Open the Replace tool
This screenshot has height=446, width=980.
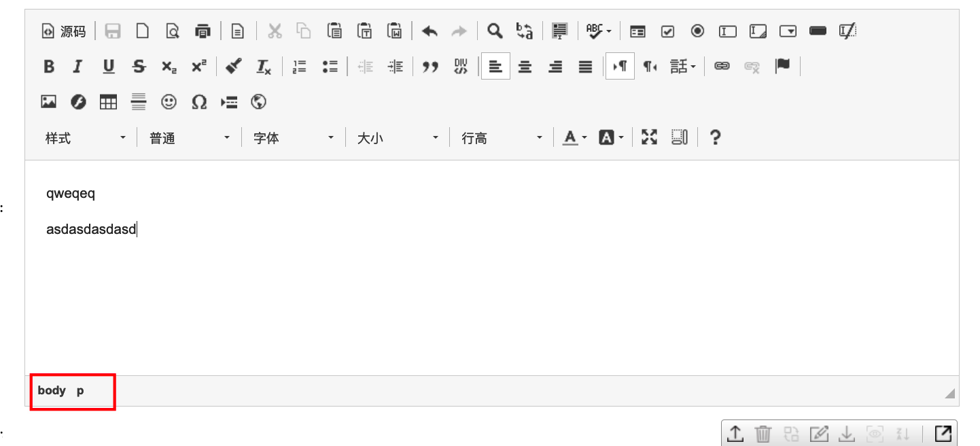pyautogui.click(x=525, y=31)
